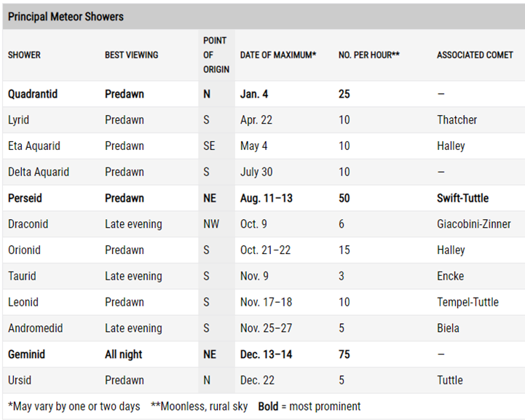Viewport: 525px width, 420px height.
Task: Click the Moonless, rural sky footnote
Action: click(x=200, y=406)
